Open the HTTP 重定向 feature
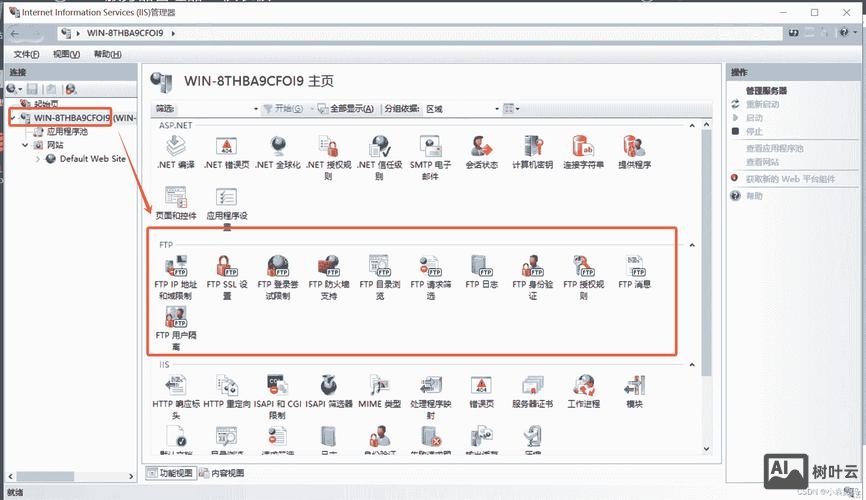 [226, 391]
